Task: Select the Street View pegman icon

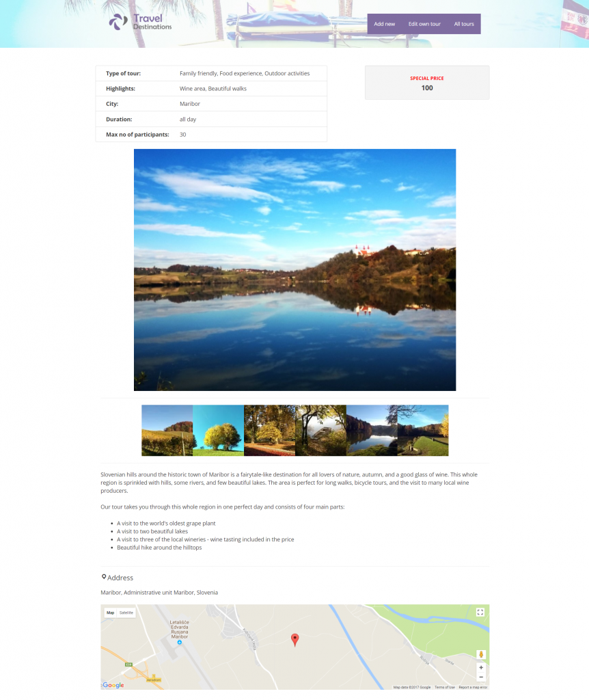Action: tap(481, 654)
